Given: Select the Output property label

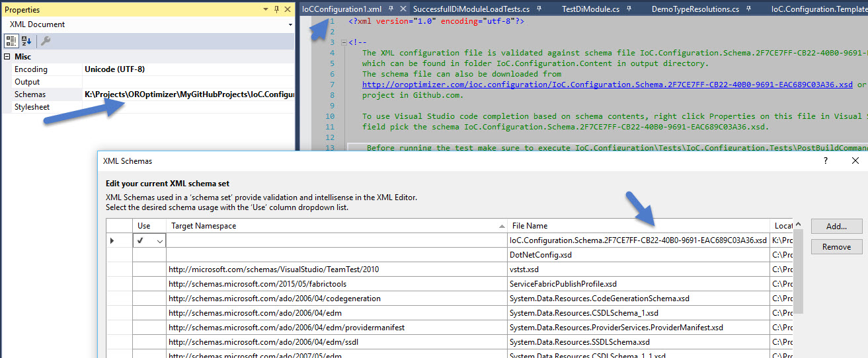Looking at the screenshot, I should click(x=28, y=82).
